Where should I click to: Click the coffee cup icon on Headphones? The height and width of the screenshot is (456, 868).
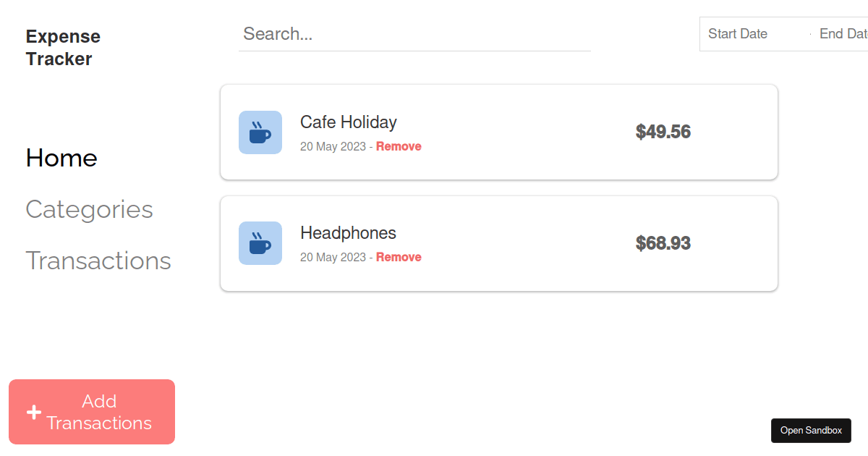point(260,243)
